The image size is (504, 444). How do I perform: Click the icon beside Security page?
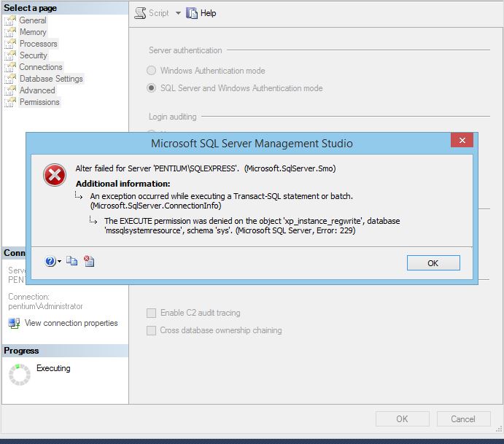coord(10,55)
